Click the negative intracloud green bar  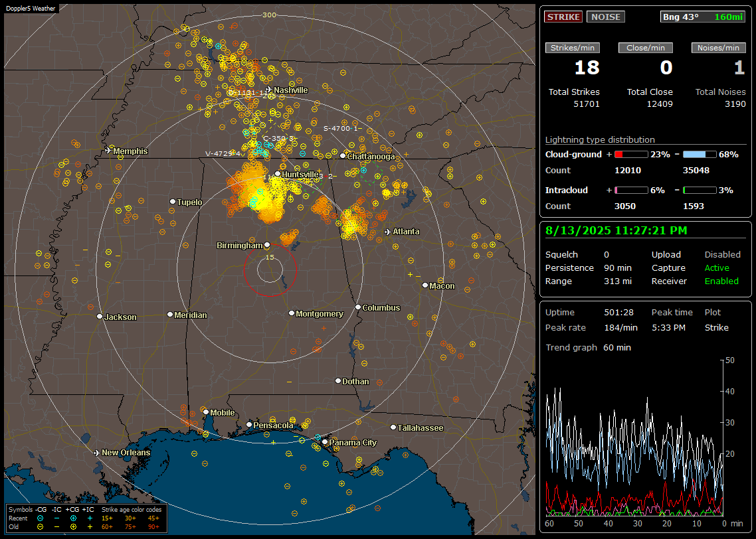[700, 191]
